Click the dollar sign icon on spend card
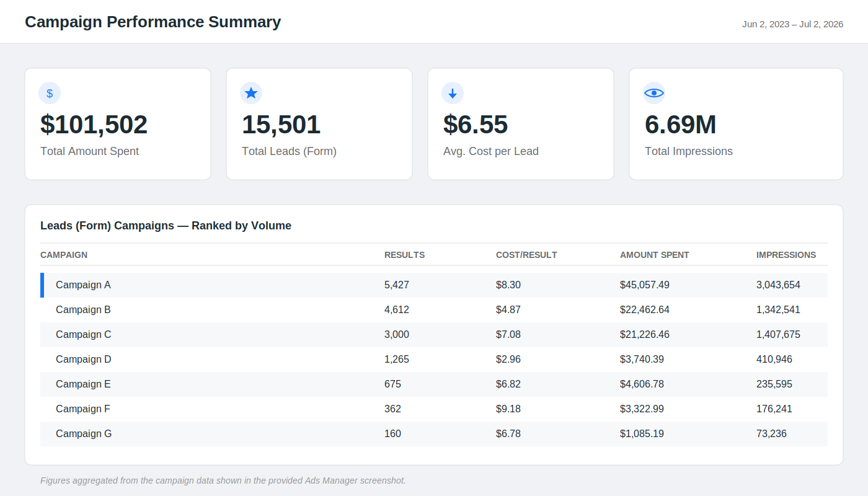Screen dimensions: 868x496 coord(50,93)
